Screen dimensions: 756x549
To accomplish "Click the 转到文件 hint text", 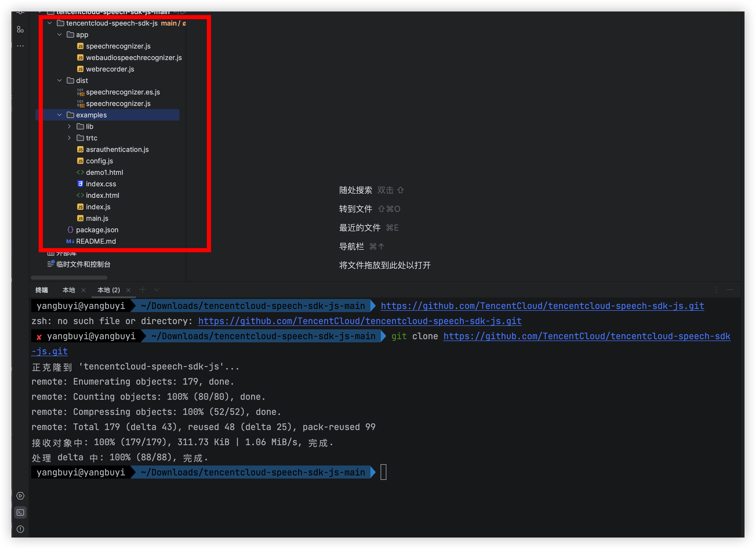I will tap(356, 209).
